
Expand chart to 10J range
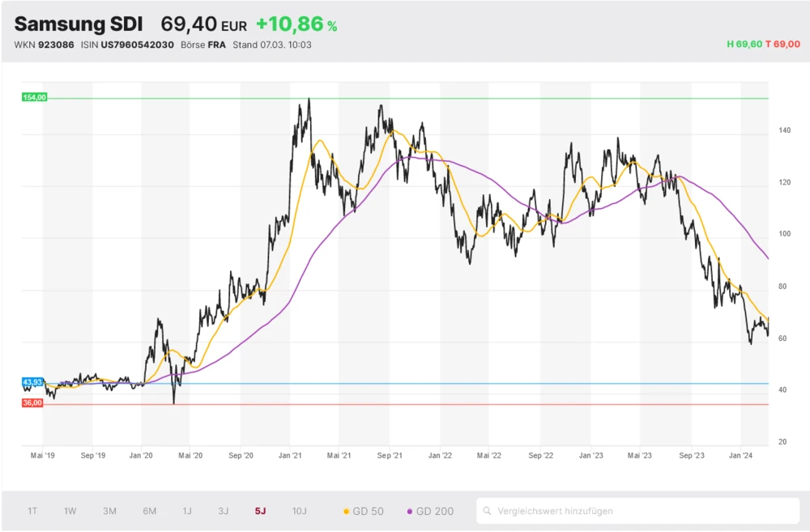click(x=299, y=511)
